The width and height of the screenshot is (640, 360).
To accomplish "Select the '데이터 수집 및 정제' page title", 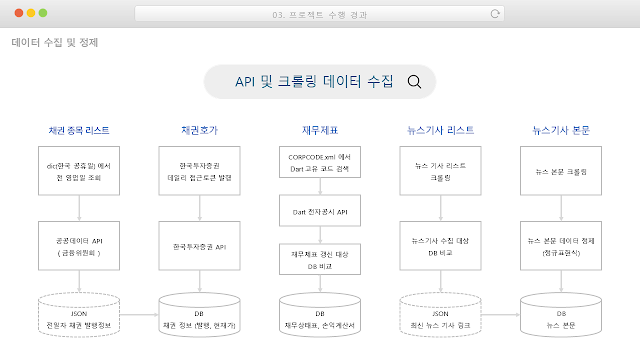I will (55, 42).
